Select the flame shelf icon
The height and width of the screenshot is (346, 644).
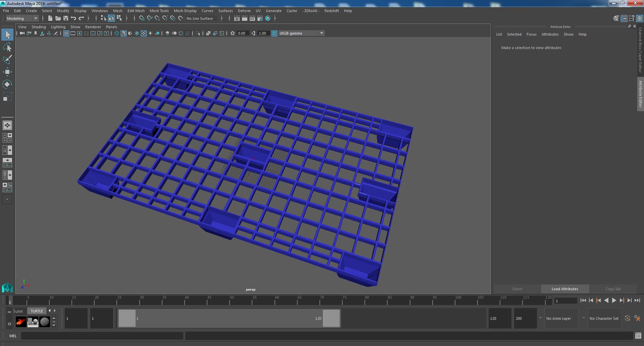21,322
